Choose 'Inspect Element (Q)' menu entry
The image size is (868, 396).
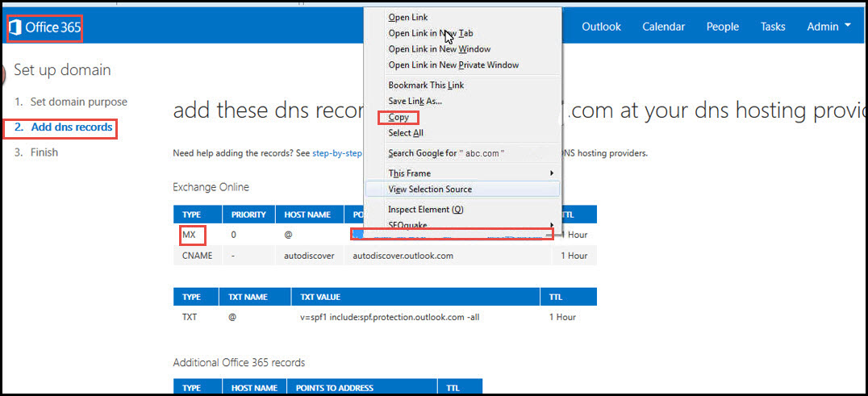pos(426,210)
